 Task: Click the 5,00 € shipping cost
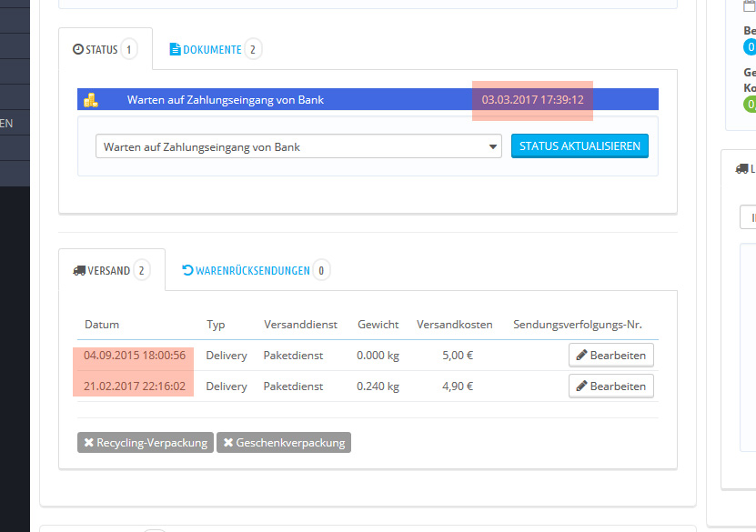[x=458, y=356]
